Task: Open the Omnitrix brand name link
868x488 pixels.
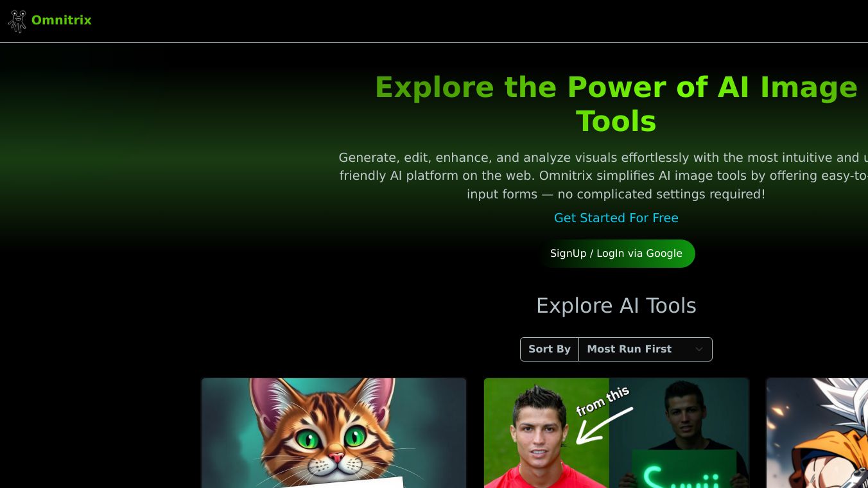Action: (62, 21)
